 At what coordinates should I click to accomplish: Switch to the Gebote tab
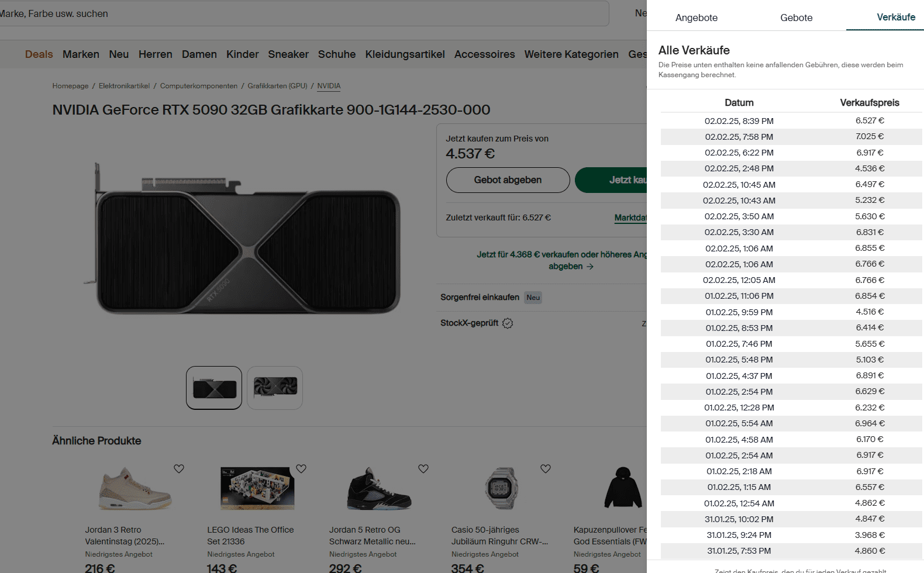[797, 18]
